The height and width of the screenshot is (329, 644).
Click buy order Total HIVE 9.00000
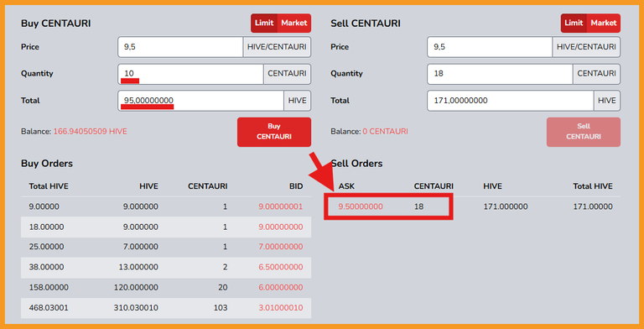pyautogui.click(x=44, y=206)
